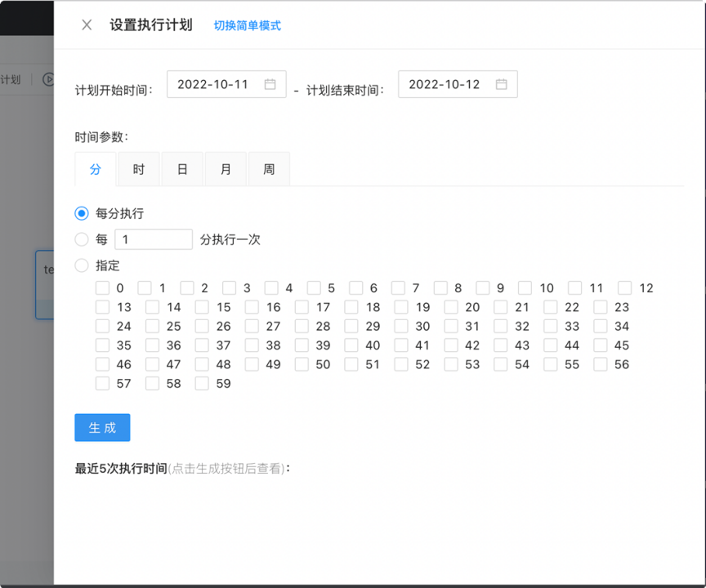Open calendar icon for 计划开始时间
Viewport: 706px width, 588px height.
click(x=270, y=84)
